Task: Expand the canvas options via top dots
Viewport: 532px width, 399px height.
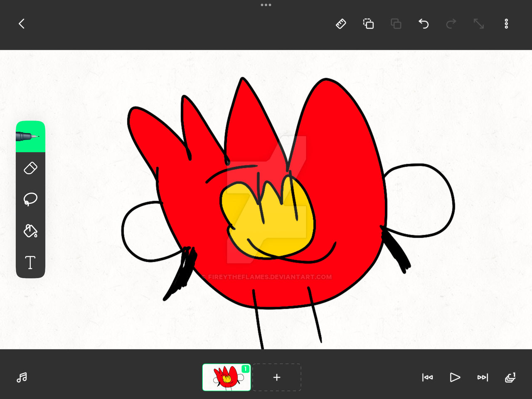Action: [266, 5]
